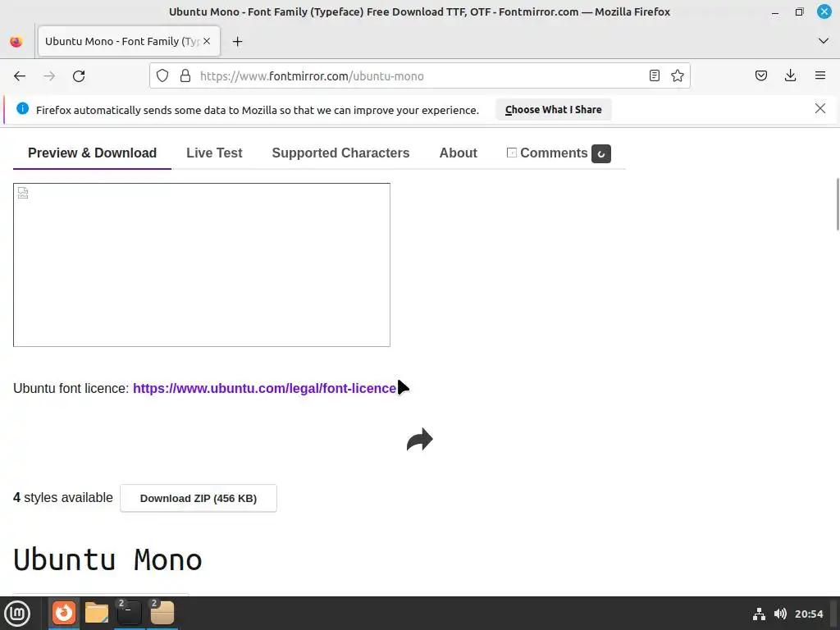Minimize the Firefox window
The width and height of the screenshot is (840, 630).
pos(775,11)
